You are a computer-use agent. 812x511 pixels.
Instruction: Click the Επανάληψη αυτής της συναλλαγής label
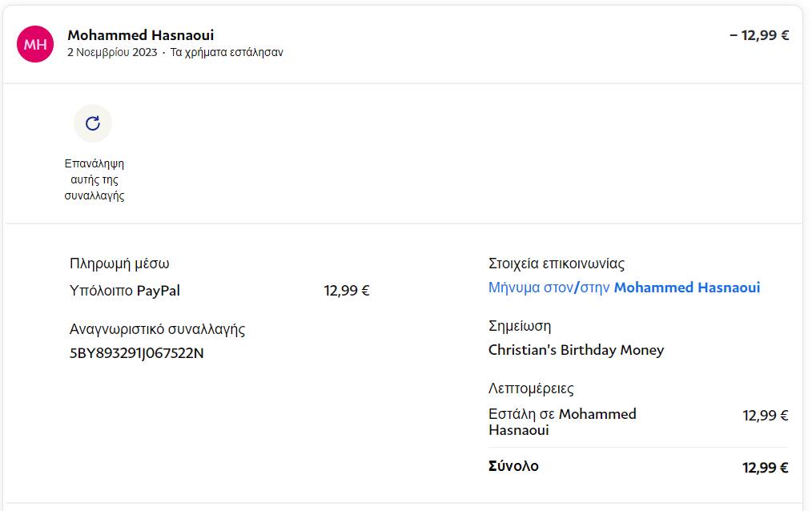point(94,179)
